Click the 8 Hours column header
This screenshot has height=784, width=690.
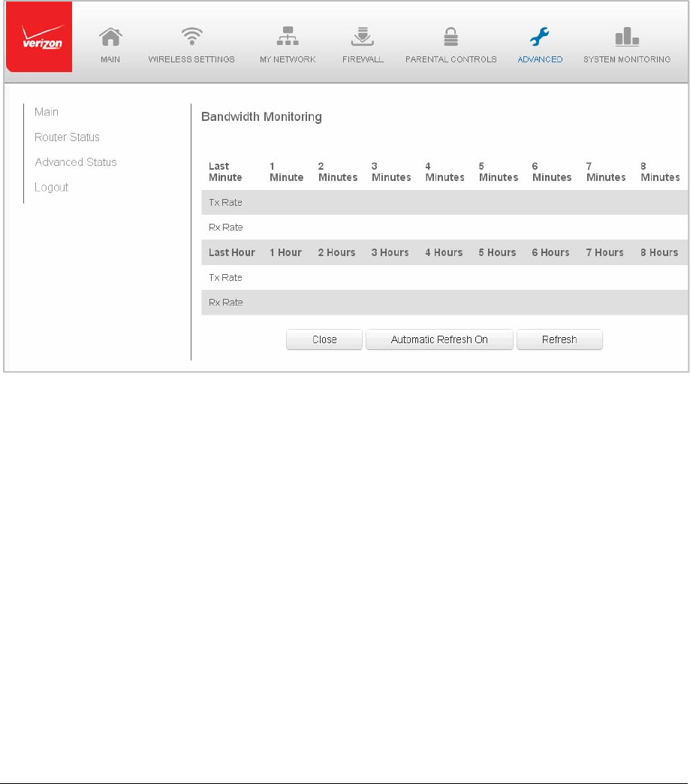tap(659, 252)
